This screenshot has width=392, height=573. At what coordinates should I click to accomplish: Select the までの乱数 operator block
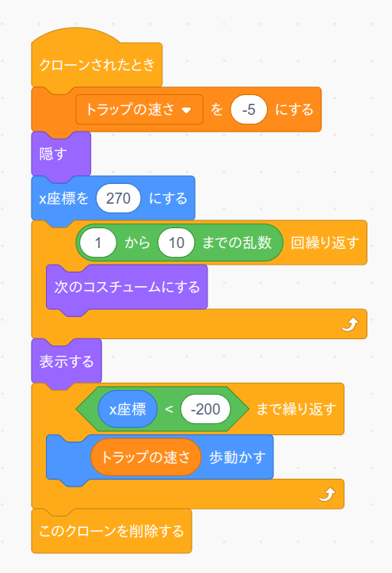click(x=179, y=243)
